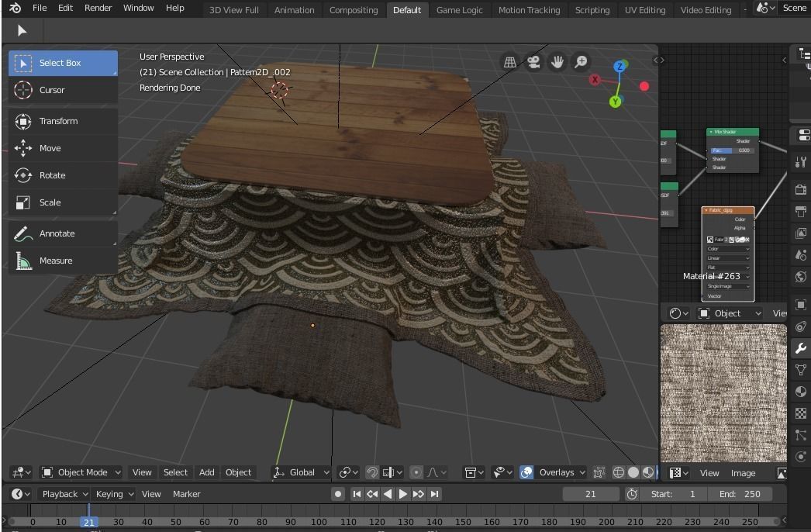The width and height of the screenshot is (811, 532).
Task: Activate the Scale tool
Action: pos(63,202)
